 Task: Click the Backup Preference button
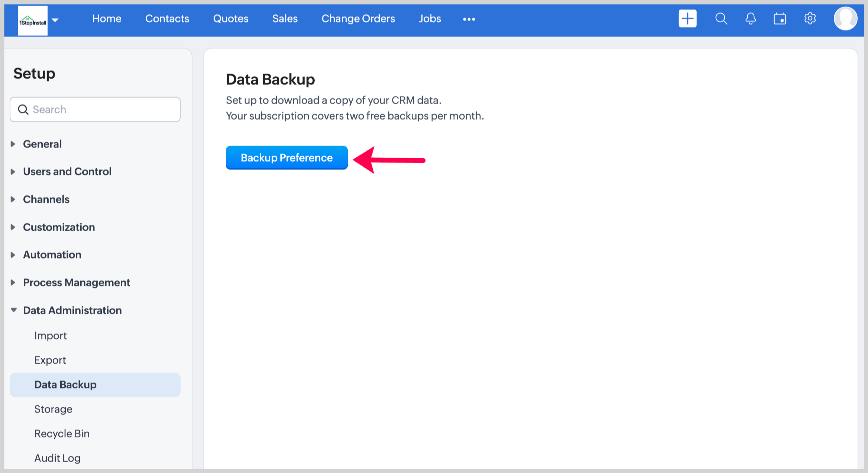point(286,158)
